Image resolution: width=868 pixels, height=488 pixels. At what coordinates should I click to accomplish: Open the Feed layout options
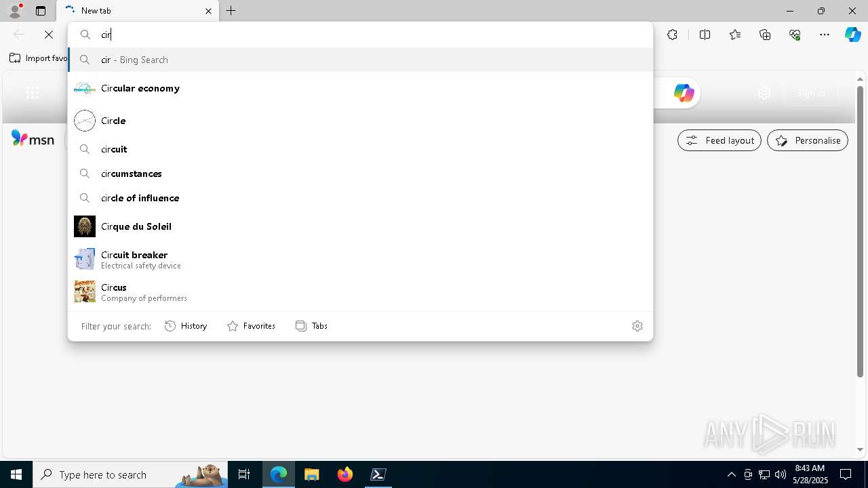click(x=719, y=140)
